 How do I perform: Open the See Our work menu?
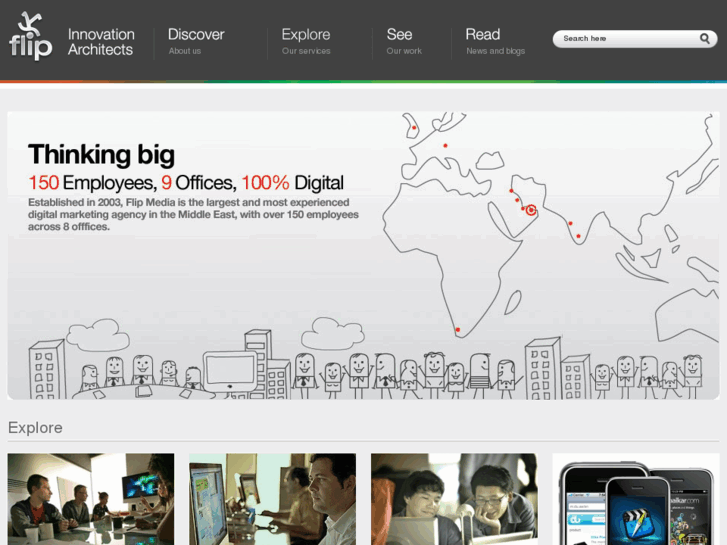tap(404, 41)
